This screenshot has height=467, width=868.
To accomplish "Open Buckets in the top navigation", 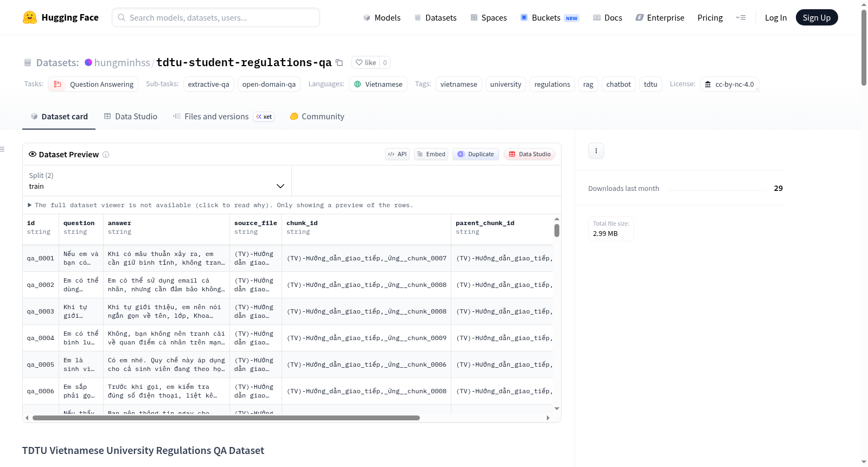I will 549,18.
